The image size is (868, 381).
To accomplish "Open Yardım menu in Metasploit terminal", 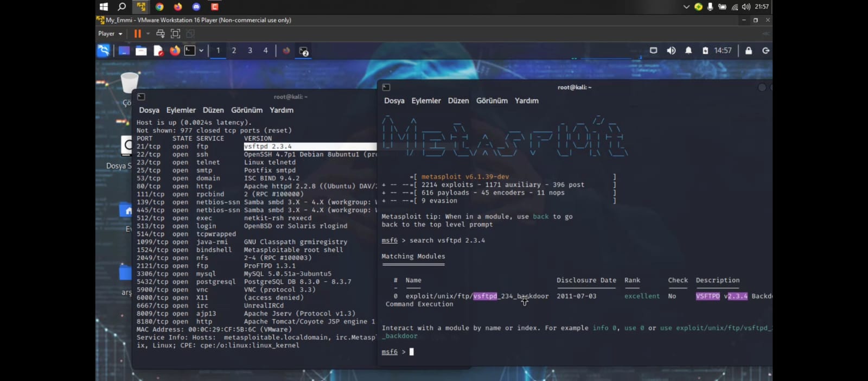I will pos(527,101).
